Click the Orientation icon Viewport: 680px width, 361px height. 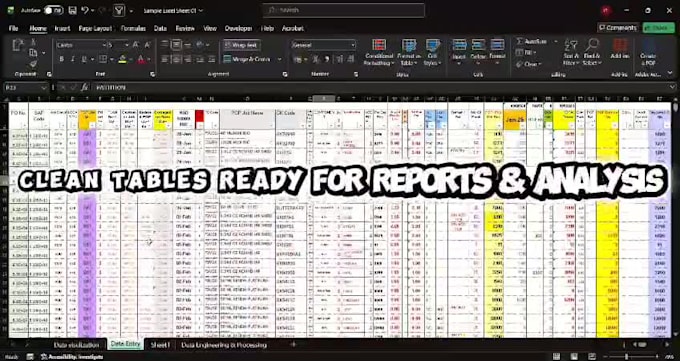pyautogui.click(x=200, y=45)
